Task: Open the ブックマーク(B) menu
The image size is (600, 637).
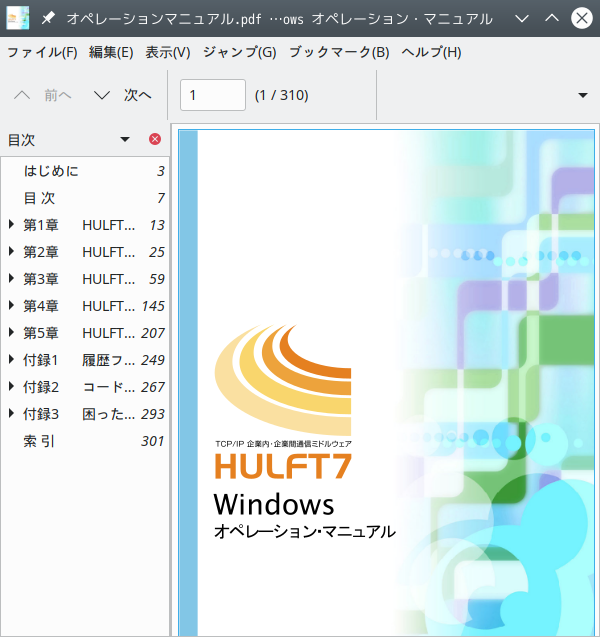Action: (339, 52)
